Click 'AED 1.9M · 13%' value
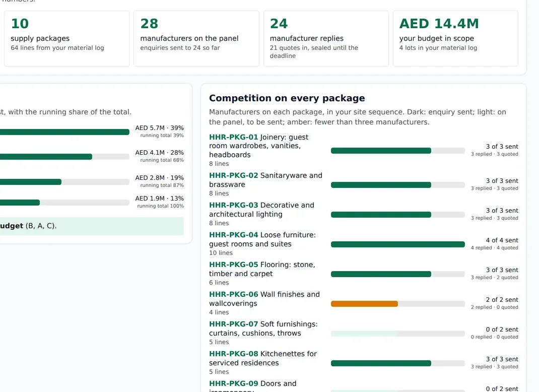The width and height of the screenshot is (539, 392). pos(160,199)
